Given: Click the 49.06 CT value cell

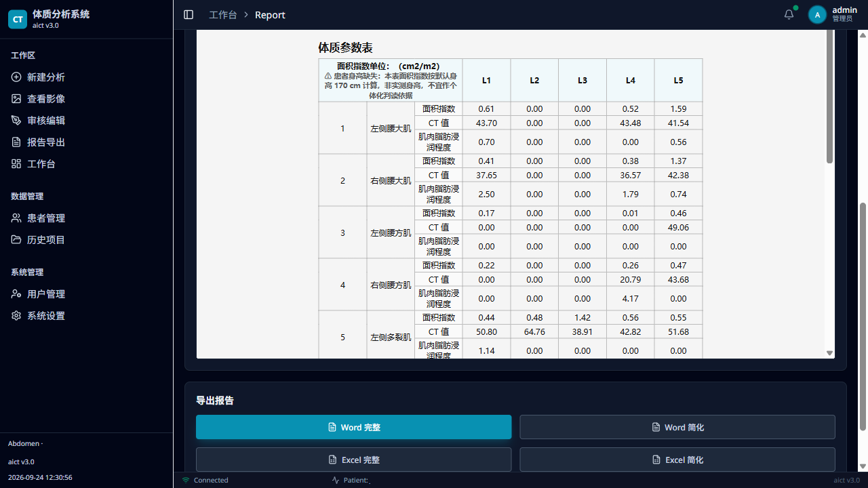Looking at the screenshot, I should pyautogui.click(x=678, y=228).
